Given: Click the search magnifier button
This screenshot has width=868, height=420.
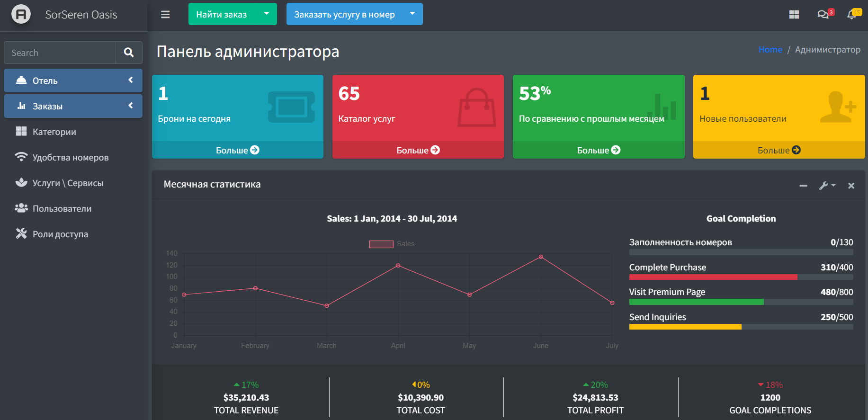Looking at the screenshot, I should point(129,53).
